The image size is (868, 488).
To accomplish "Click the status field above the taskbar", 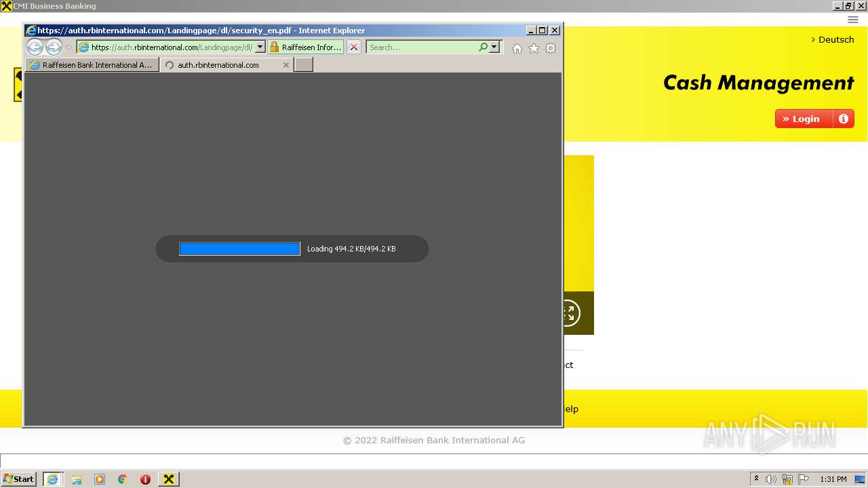I will (434, 461).
